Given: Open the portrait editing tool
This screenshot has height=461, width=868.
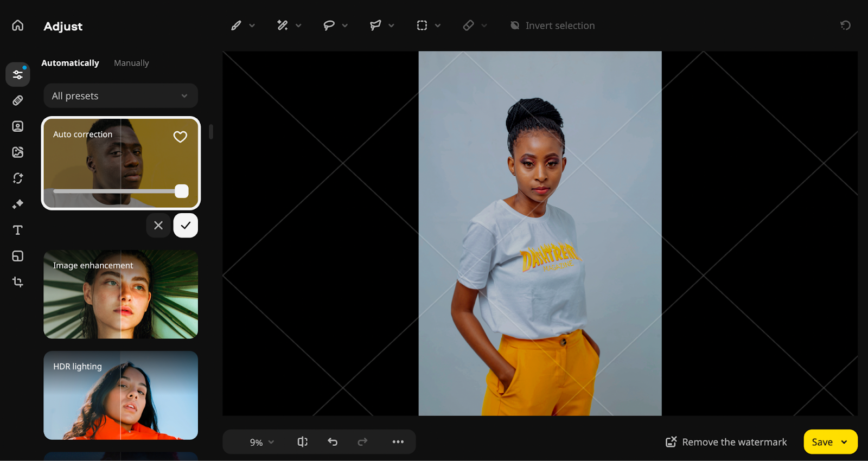Looking at the screenshot, I should pyautogui.click(x=18, y=126).
